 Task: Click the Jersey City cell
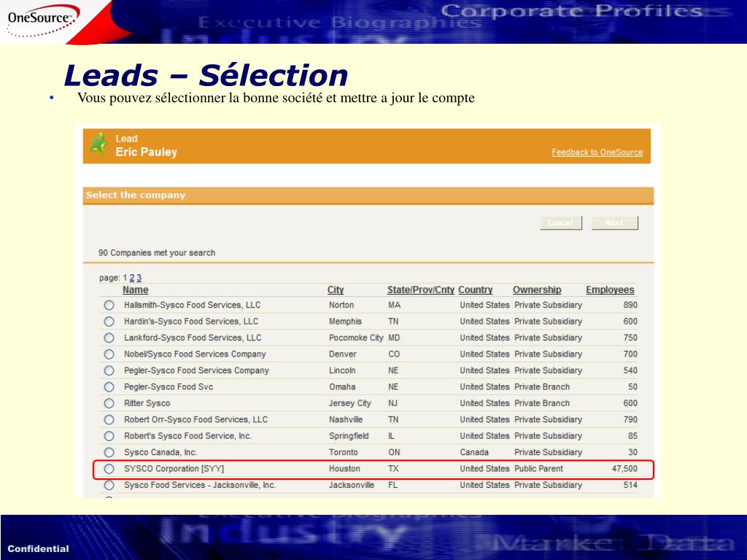coord(349,403)
